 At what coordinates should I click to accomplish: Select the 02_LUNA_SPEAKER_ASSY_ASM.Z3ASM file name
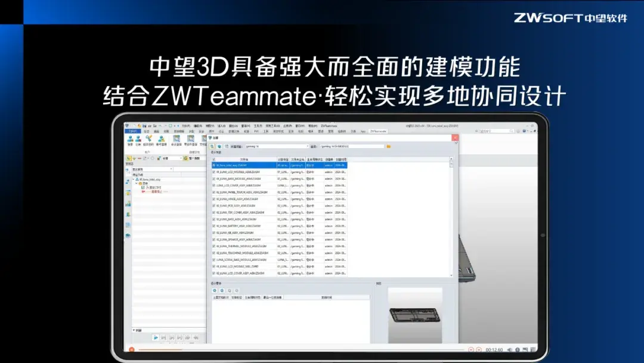coord(239,239)
